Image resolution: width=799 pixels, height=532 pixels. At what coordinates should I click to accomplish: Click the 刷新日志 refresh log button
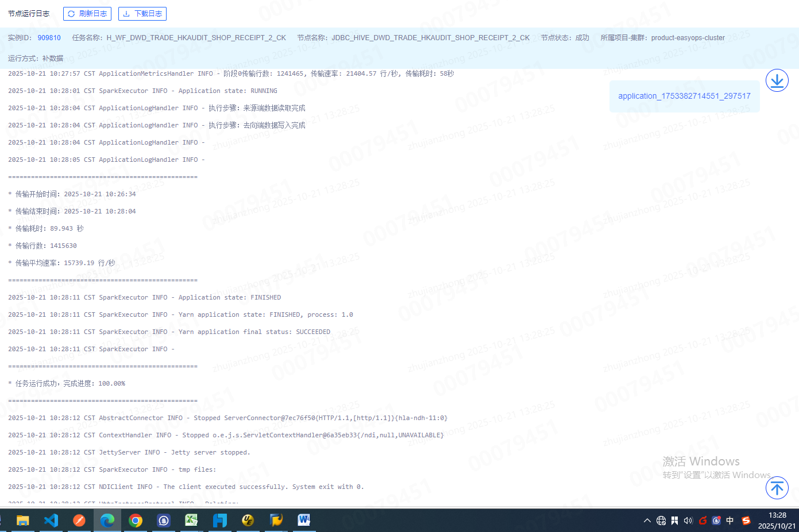[x=87, y=14]
